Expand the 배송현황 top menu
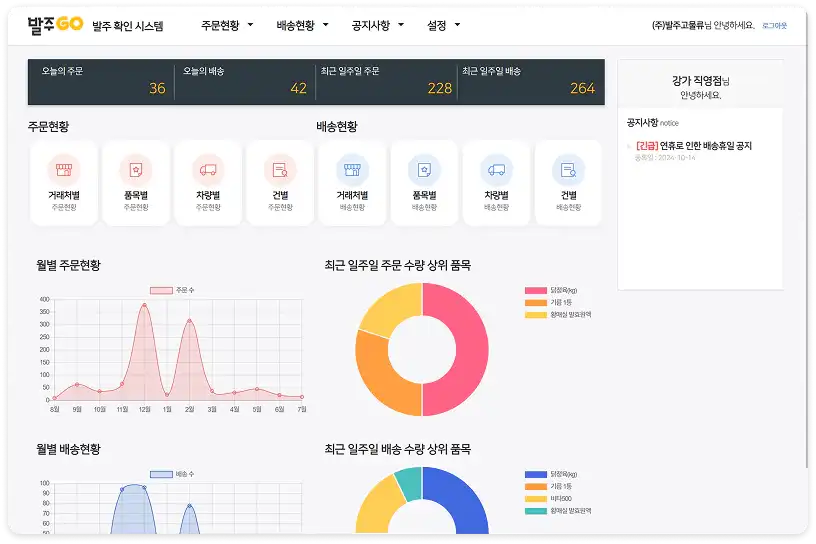Viewport: 816px width, 544px height. 302,25
